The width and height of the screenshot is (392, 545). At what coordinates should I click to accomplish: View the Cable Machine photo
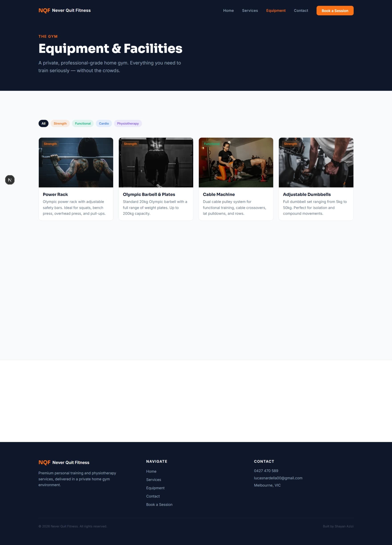pyautogui.click(x=236, y=163)
